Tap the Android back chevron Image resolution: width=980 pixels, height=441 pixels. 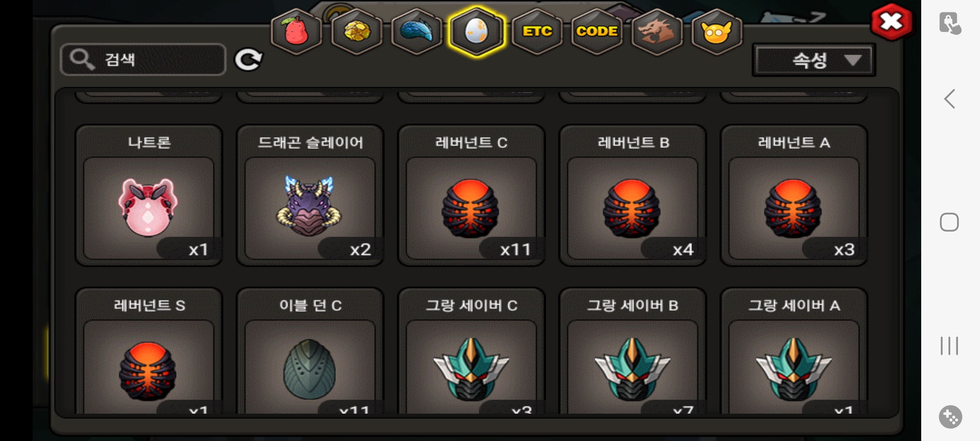(950, 99)
